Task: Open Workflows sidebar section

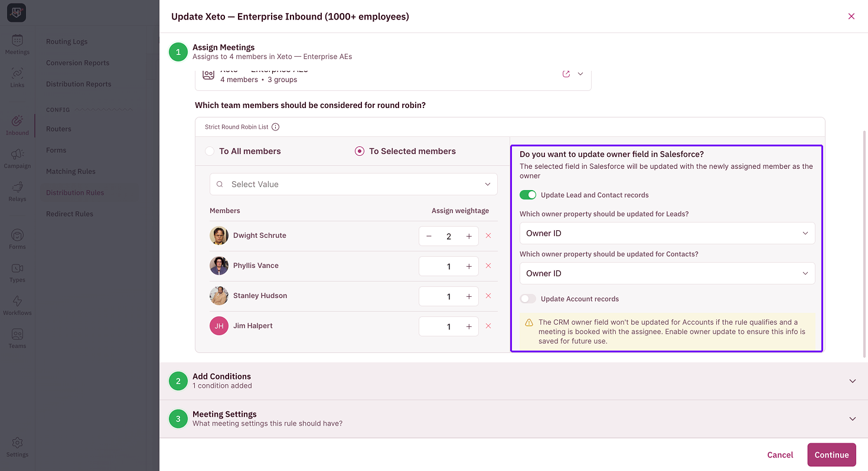Action: tap(17, 305)
